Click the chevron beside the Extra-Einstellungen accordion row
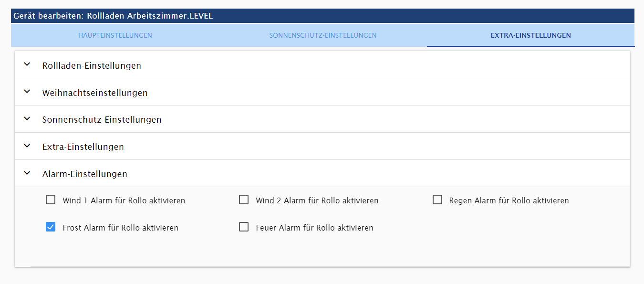This screenshot has height=284, width=644. point(27,146)
